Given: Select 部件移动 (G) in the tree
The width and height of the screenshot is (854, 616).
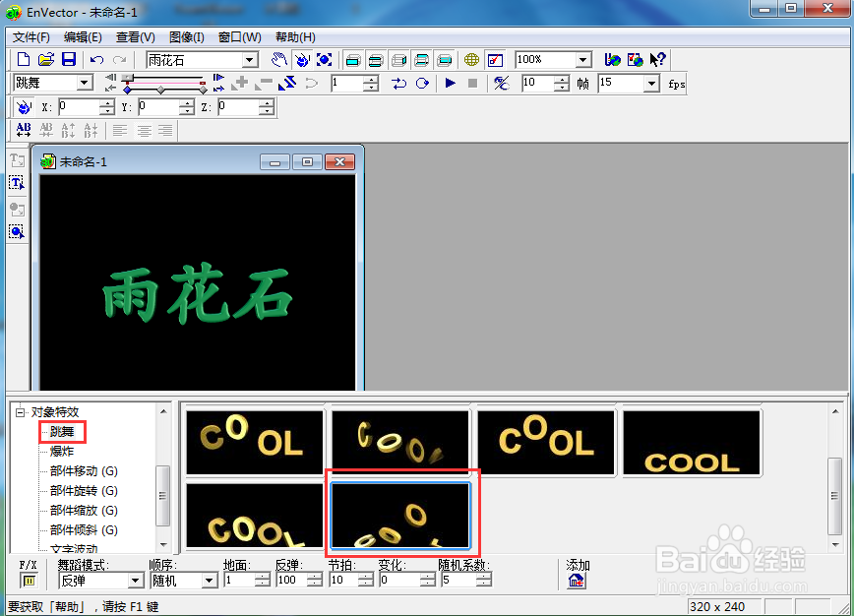Looking at the screenshot, I should click(84, 471).
